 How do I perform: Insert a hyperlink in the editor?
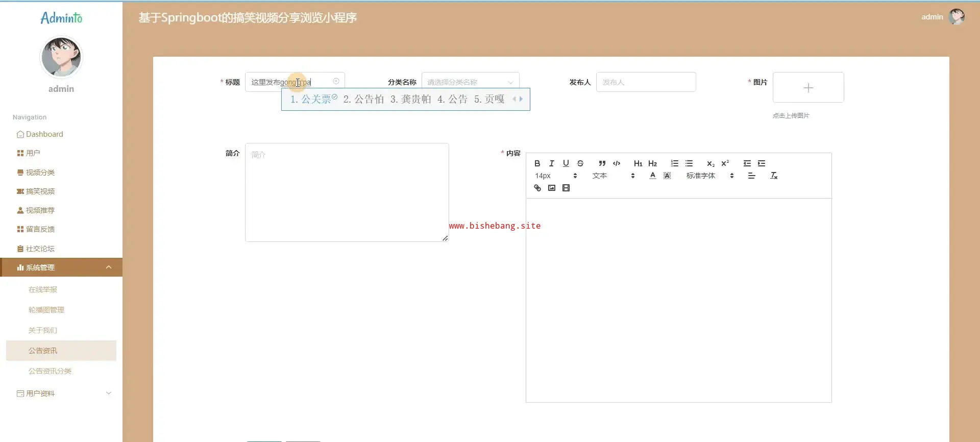click(x=537, y=188)
